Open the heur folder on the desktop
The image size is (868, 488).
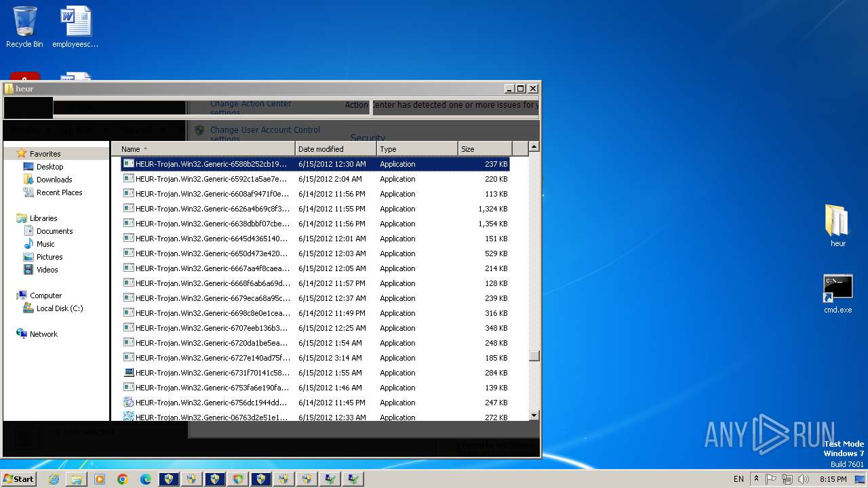[x=838, y=226]
